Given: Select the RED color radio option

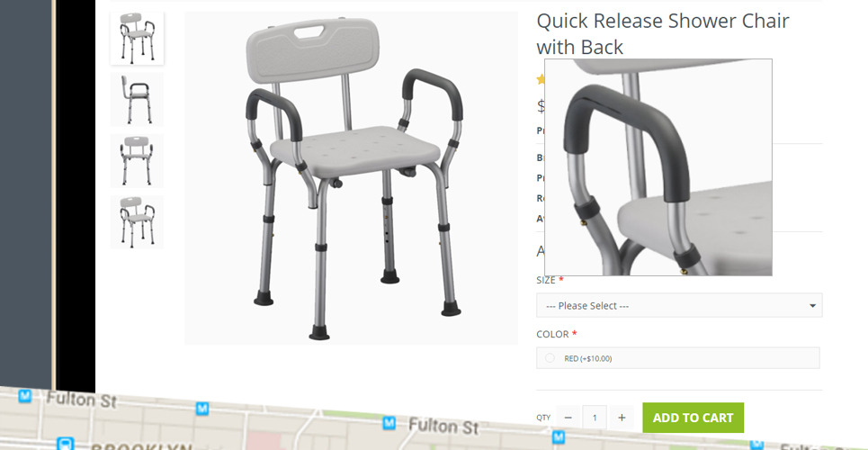Looking at the screenshot, I should 550,358.
